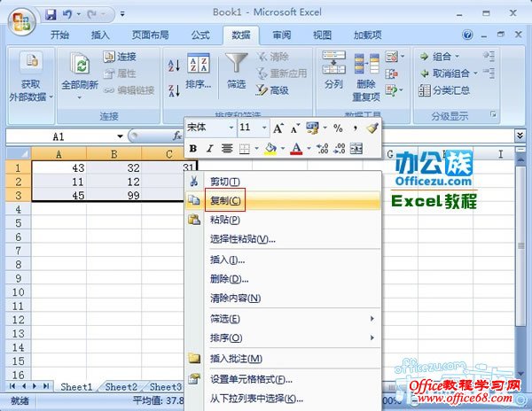Open the Name Box dropdown arrow
532x411 pixels.
tap(120, 136)
